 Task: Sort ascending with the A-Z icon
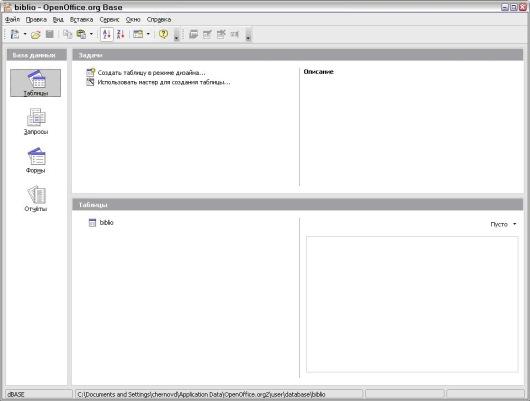pyautogui.click(x=107, y=34)
